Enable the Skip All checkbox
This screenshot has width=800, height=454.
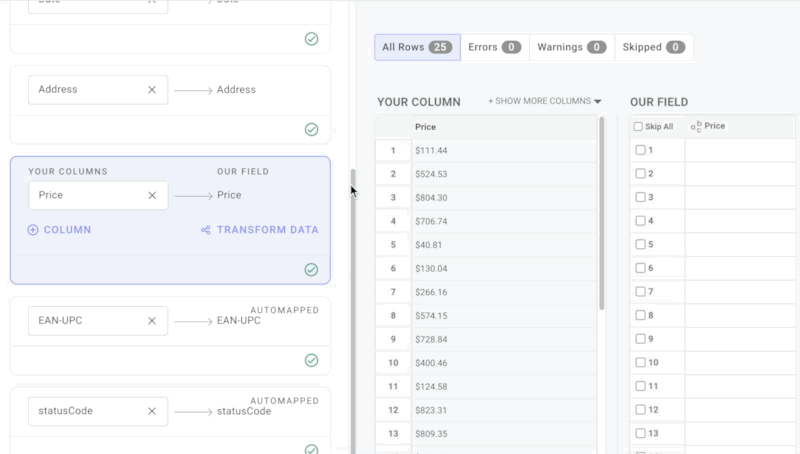click(x=638, y=127)
